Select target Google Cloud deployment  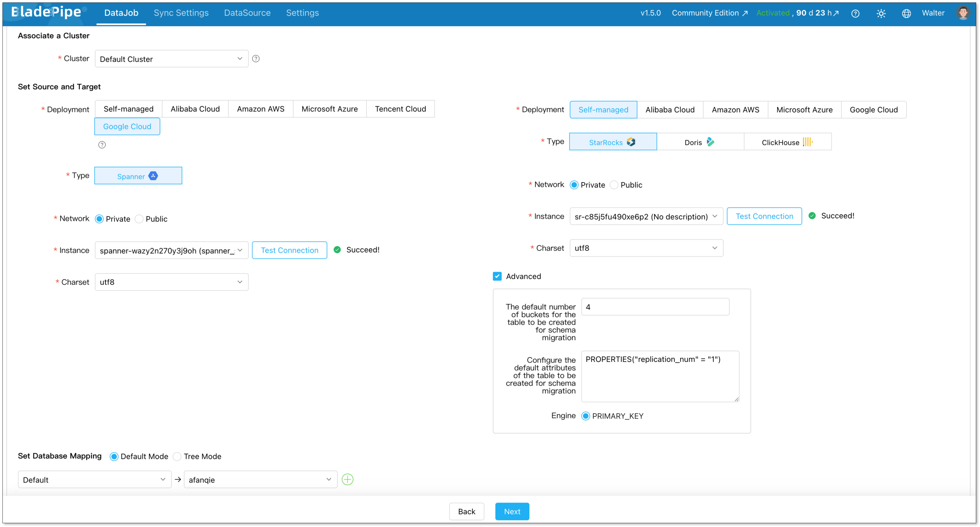click(x=873, y=110)
